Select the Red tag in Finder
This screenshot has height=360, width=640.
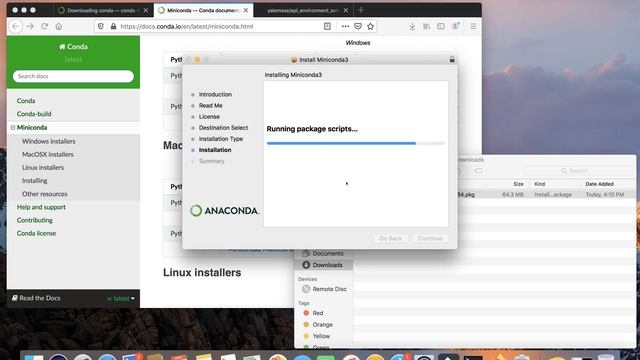pyautogui.click(x=313, y=313)
